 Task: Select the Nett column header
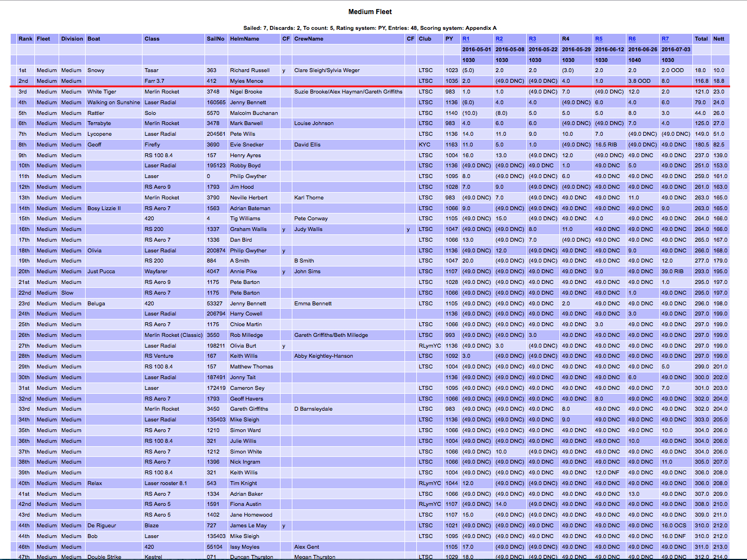click(721, 39)
